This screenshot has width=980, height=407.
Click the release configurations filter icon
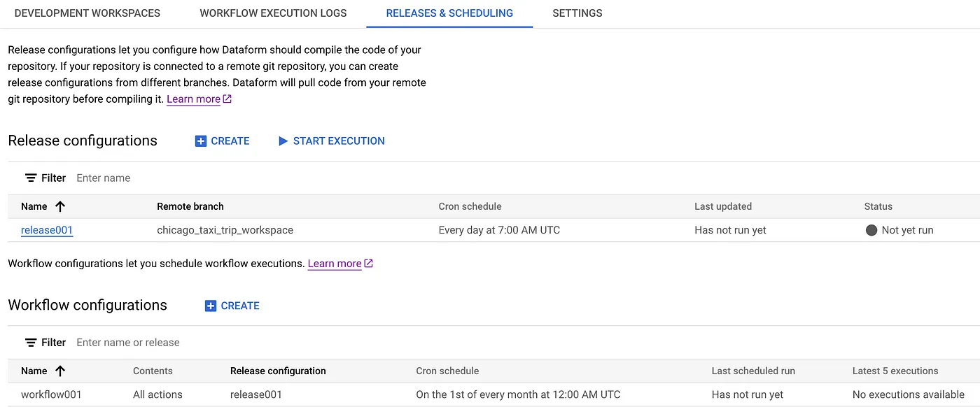pos(31,178)
